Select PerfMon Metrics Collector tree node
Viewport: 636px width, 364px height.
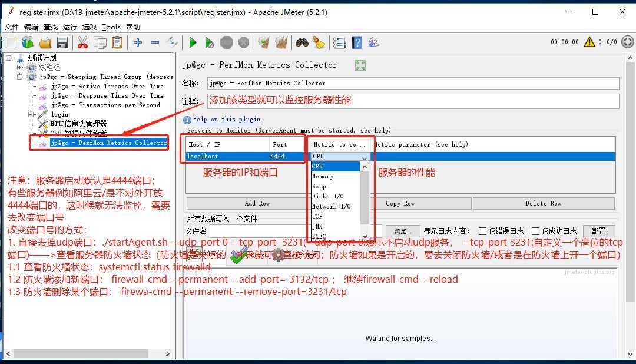coord(109,143)
